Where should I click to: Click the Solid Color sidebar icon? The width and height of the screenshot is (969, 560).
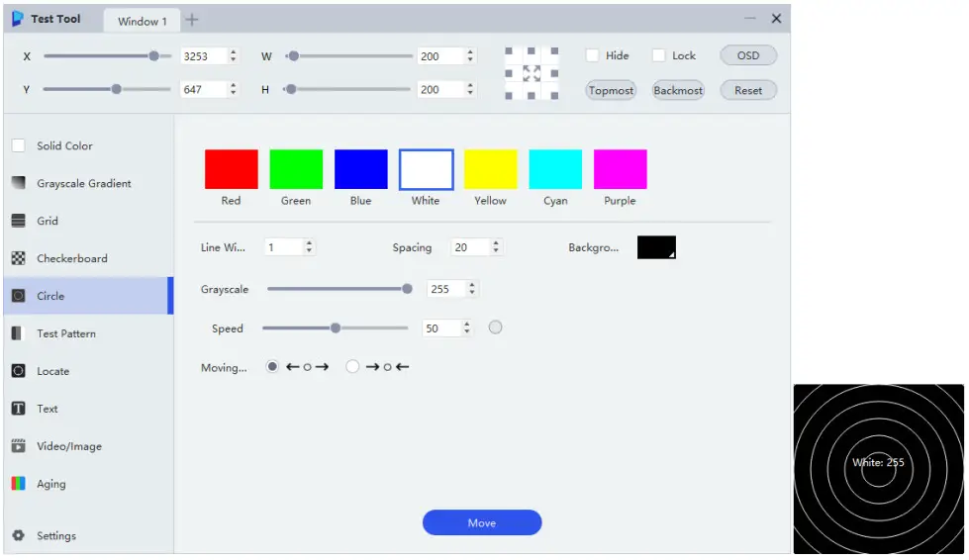(x=19, y=145)
